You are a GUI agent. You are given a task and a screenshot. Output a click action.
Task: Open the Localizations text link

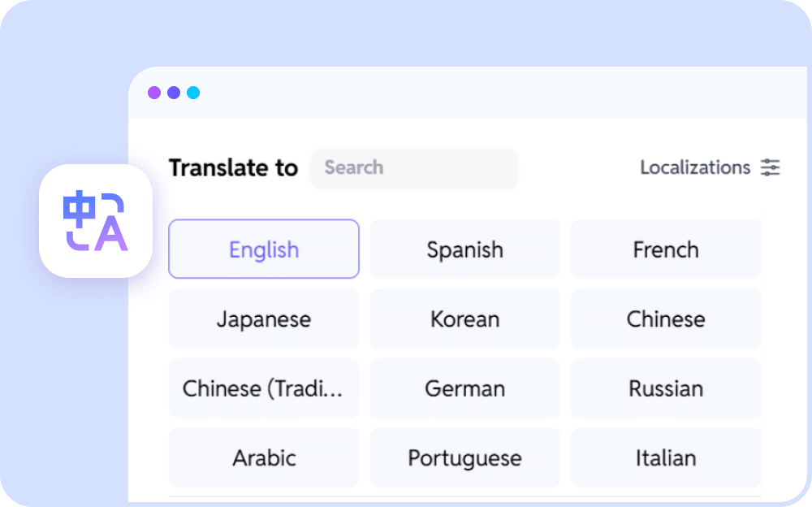click(695, 168)
